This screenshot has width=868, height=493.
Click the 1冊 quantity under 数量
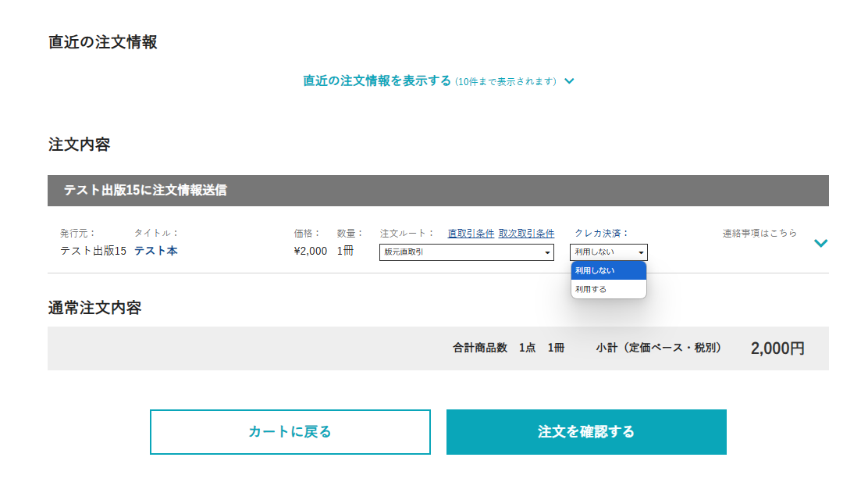[x=345, y=251]
